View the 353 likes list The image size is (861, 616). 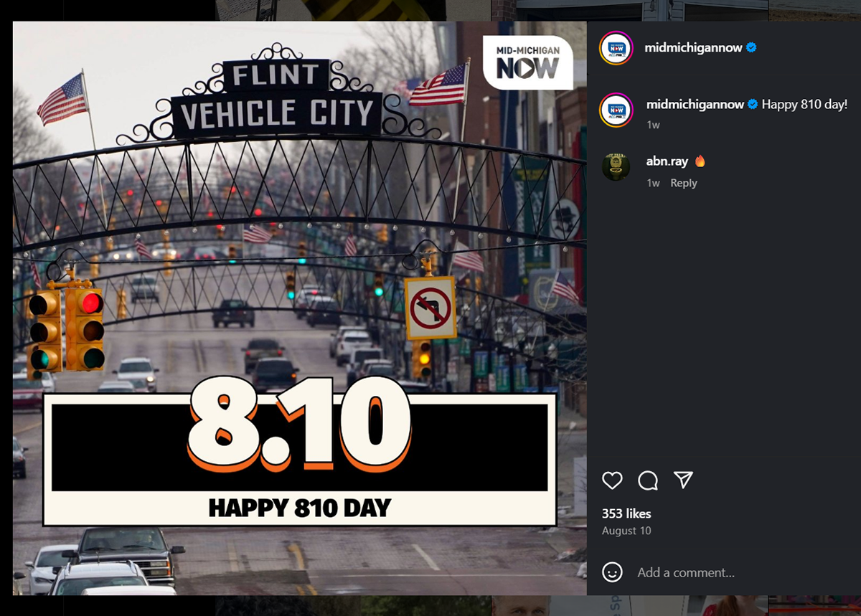click(626, 513)
